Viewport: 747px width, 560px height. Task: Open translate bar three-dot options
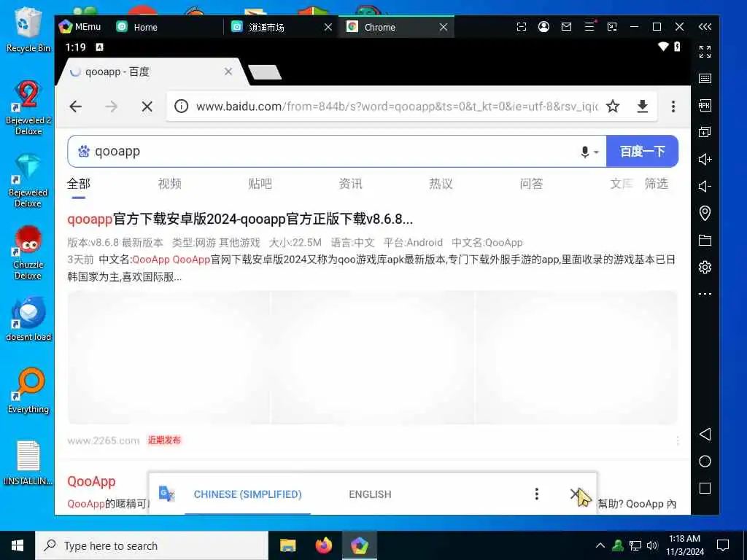pyautogui.click(x=537, y=494)
